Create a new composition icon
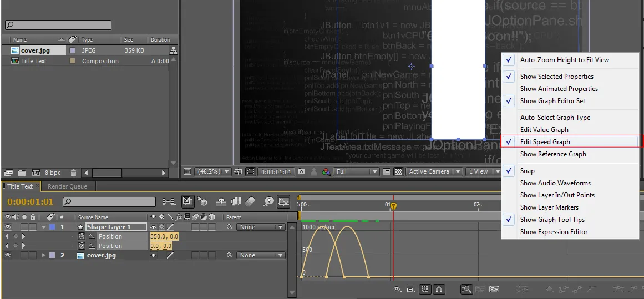 [36, 173]
